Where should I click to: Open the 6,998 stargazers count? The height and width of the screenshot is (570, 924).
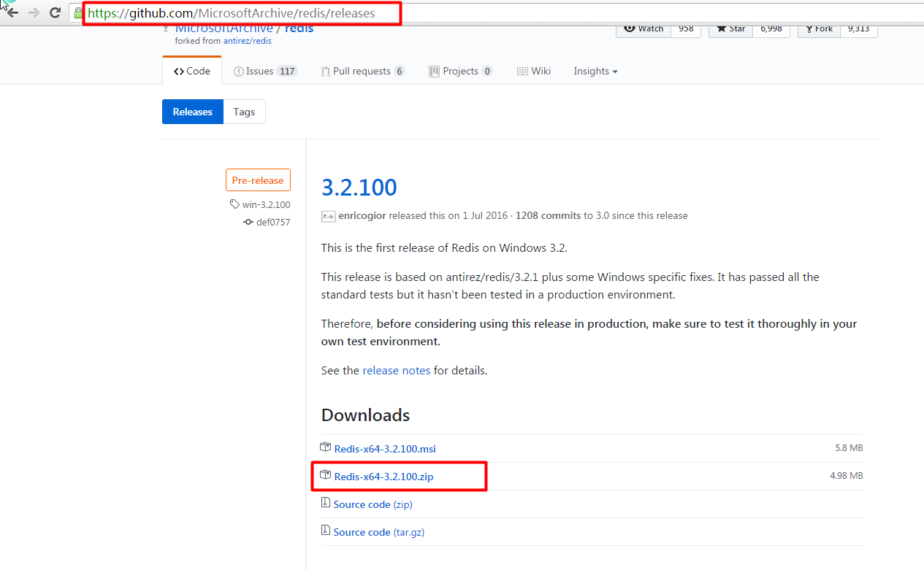(x=771, y=28)
